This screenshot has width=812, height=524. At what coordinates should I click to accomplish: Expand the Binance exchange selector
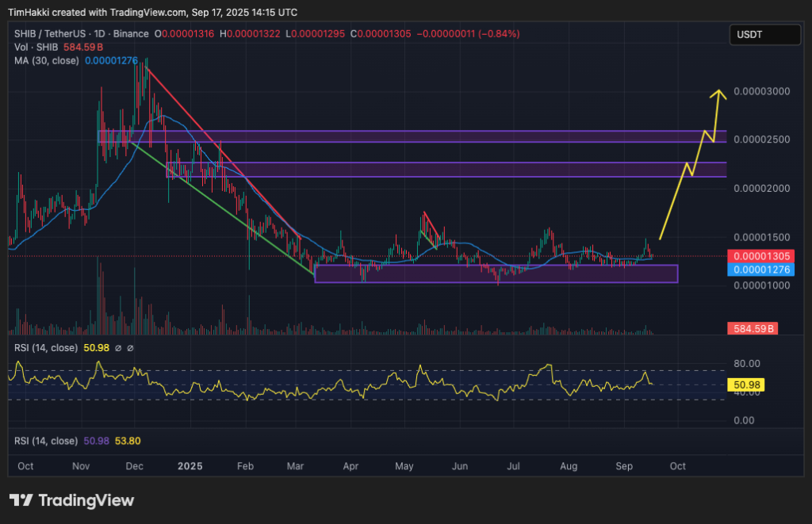(131, 34)
